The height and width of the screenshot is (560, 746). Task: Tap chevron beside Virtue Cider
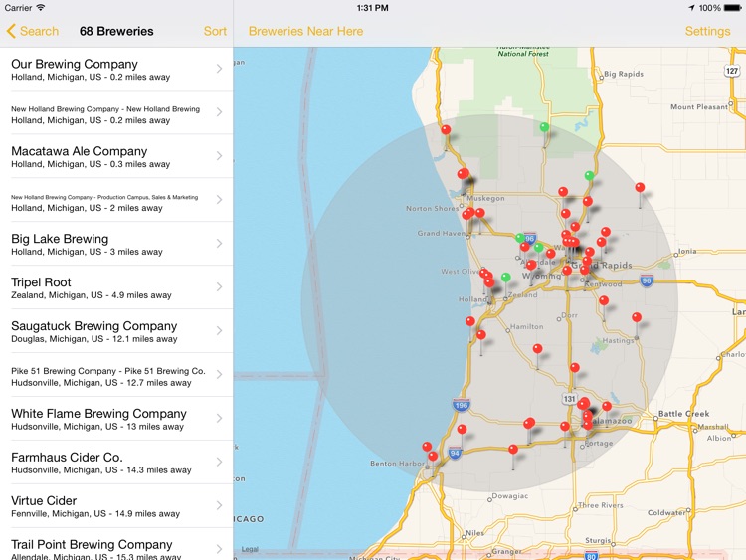tap(220, 505)
